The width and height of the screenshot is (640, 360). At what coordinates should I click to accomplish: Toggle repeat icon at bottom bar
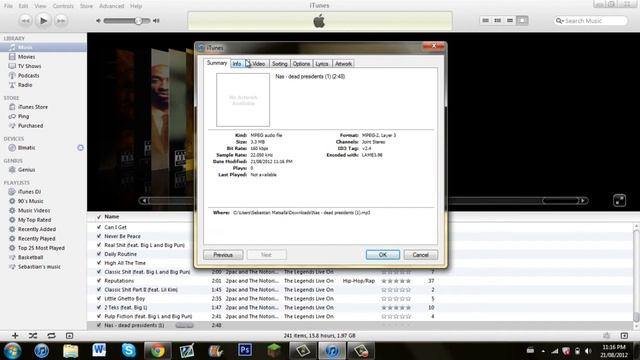point(51,336)
